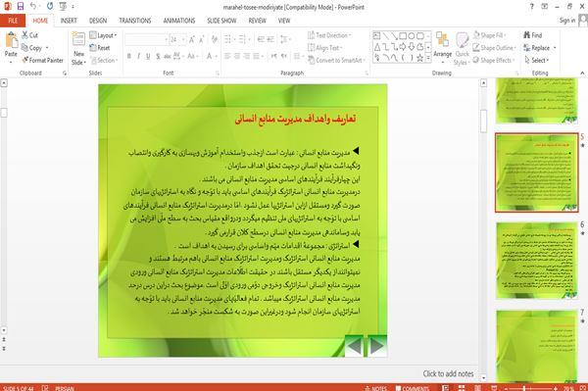Switch to Slide Sorter view in status bar
The width and height of the screenshot is (588, 391).
462,388
